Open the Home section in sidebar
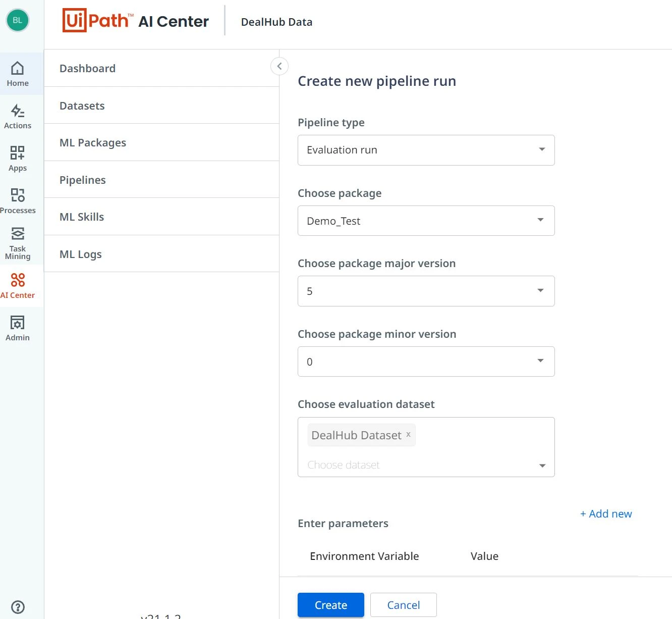Viewport: 672px width, 619px height. [x=18, y=74]
